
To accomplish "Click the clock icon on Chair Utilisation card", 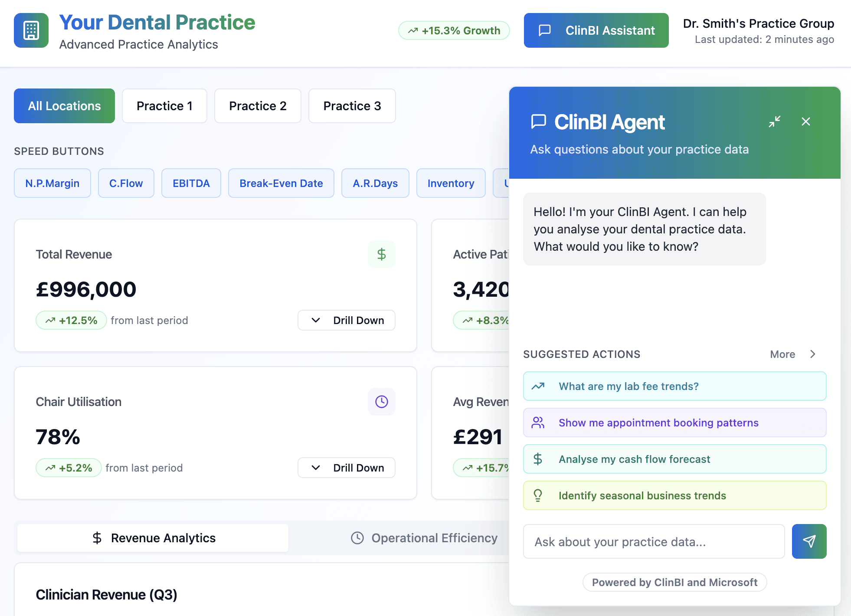I will (381, 402).
